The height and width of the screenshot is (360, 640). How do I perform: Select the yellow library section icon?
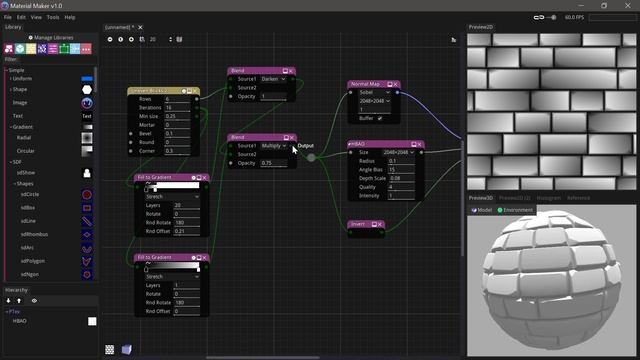[31, 49]
